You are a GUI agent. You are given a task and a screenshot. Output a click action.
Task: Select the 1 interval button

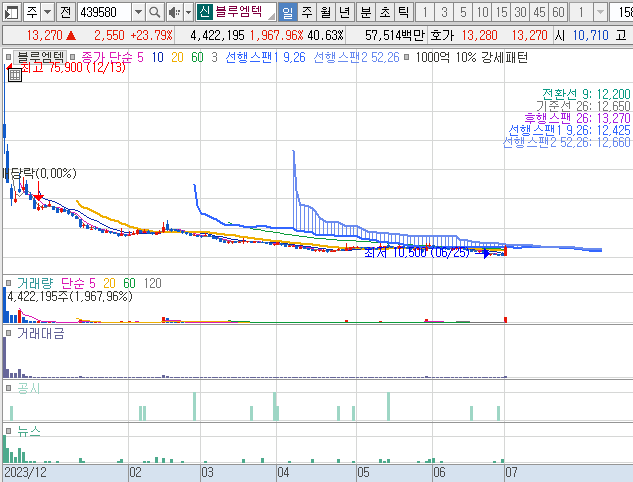[x=425, y=13]
